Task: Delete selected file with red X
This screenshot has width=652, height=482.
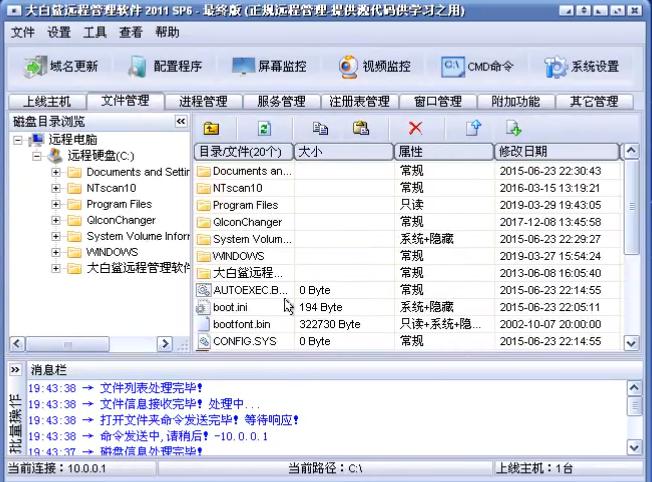Action: [x=415, y=128]
